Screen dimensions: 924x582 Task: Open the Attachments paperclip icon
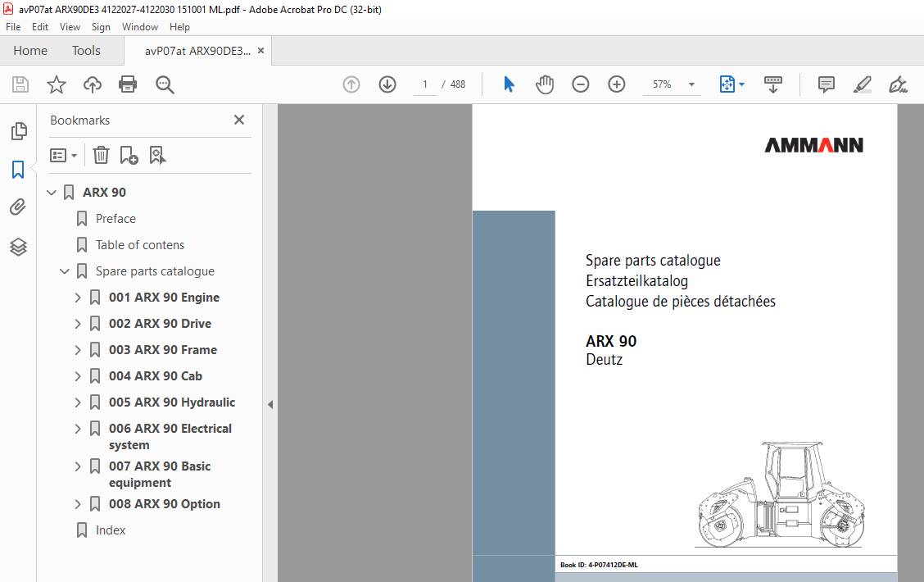[x=18, y=207]
